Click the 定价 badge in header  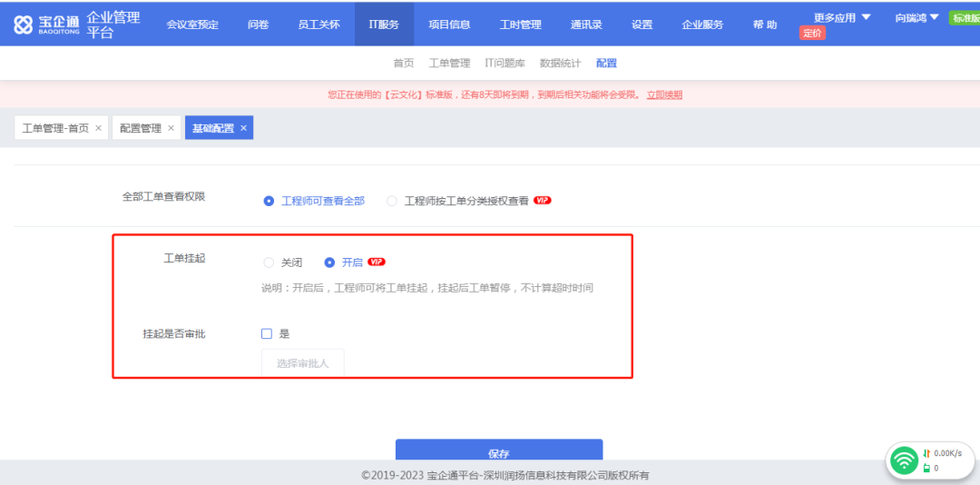[812, 34]
